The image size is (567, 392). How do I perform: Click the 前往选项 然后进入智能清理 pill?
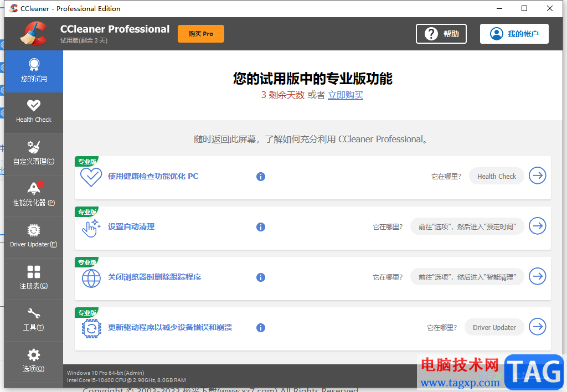pyautogui.click(x=467, y=277)
